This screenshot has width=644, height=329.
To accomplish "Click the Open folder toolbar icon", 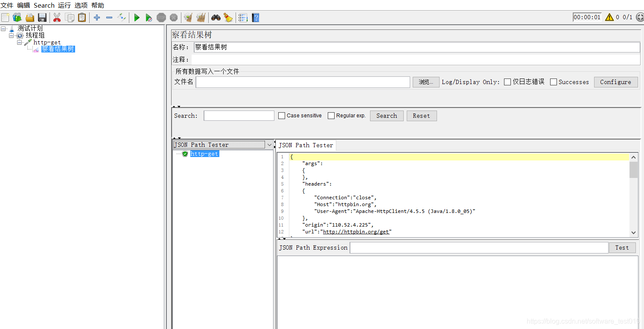I will 29,17.
